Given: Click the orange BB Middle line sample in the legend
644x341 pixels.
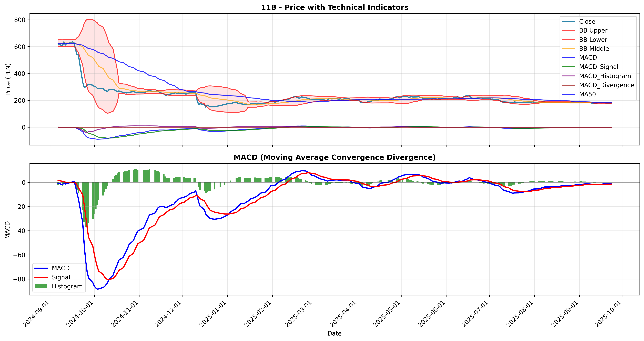Looking at the screenshot, I should click(x=568, y=49).
